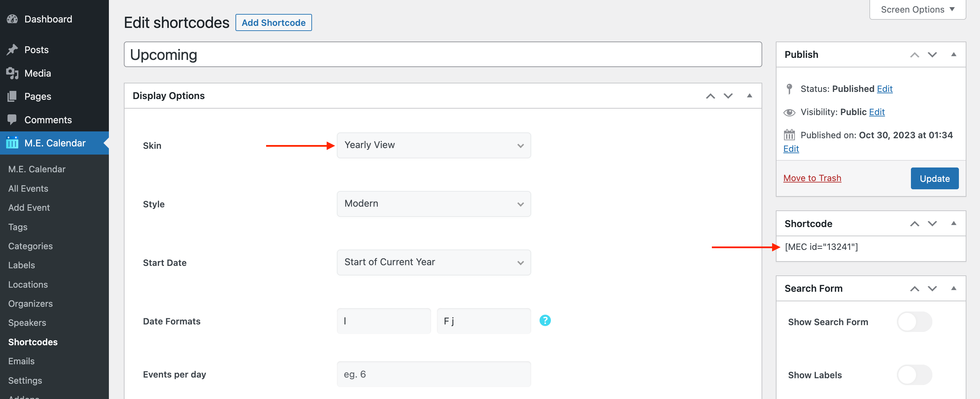The height and width of the screenshot is (399, 980).
Task: Click the Date Formats help icon
Action: pos(545,321)
